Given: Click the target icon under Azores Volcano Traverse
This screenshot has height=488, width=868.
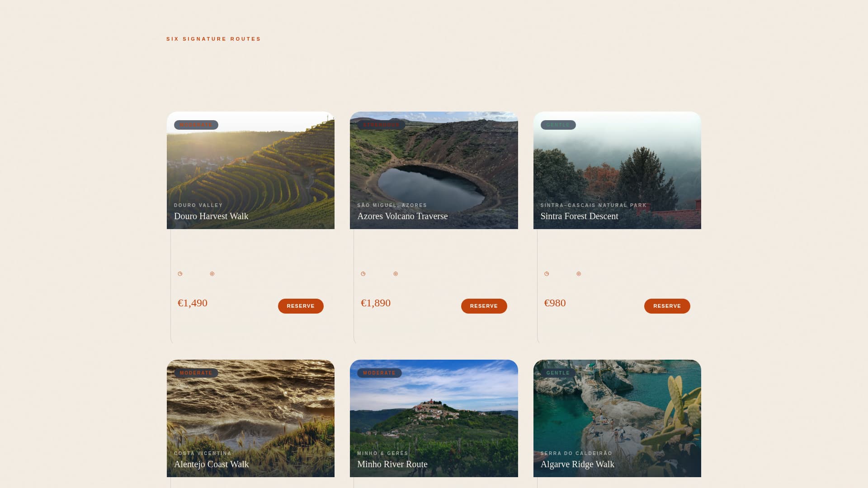Looking at the screenshot, I should [x=396, y=274].
